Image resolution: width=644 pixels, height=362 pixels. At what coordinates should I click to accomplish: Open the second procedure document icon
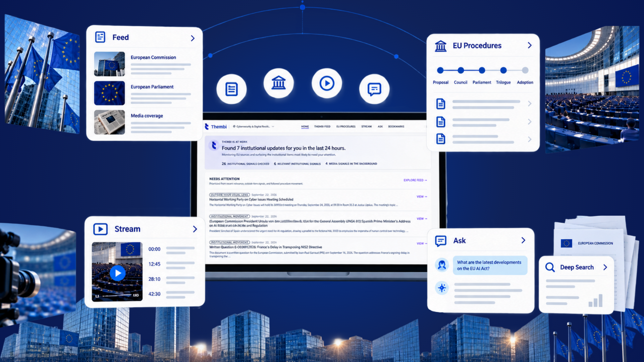tap(440, 122)
